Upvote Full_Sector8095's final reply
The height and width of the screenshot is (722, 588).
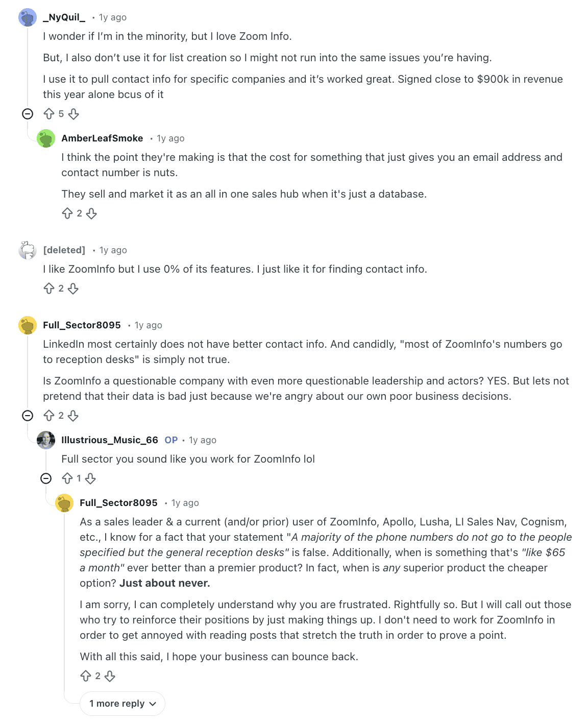[87, 676]
